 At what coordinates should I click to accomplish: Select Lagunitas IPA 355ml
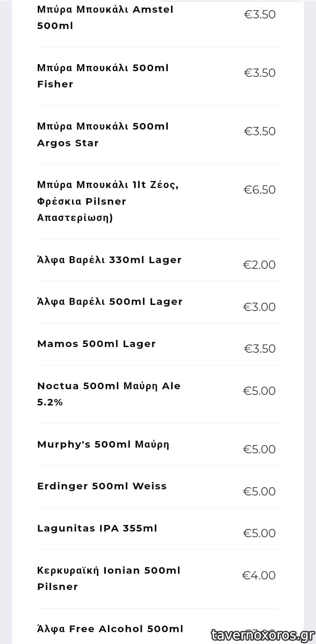point(97,528)
